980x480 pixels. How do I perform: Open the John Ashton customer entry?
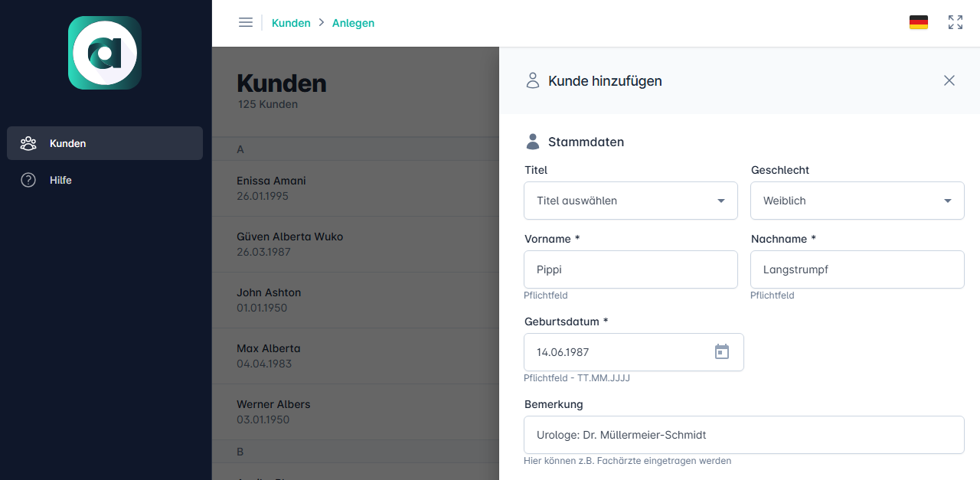(x=269, y=300)
